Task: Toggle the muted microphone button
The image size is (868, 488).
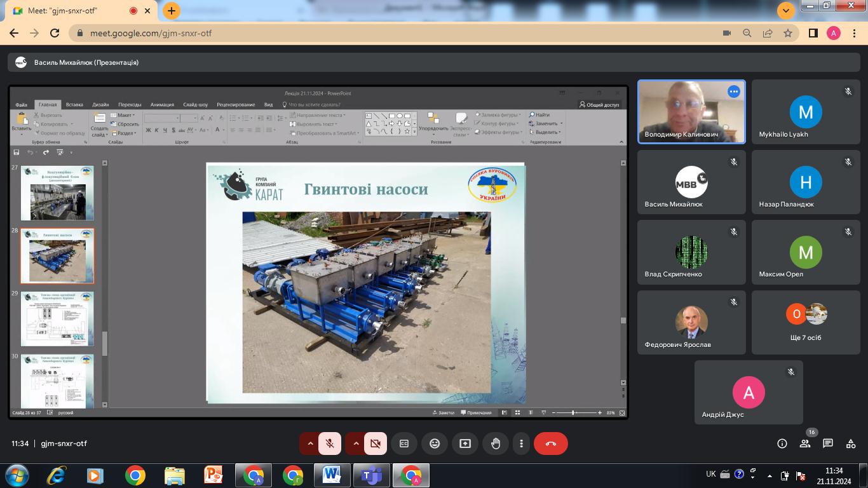Action: (x=330, y=444)
